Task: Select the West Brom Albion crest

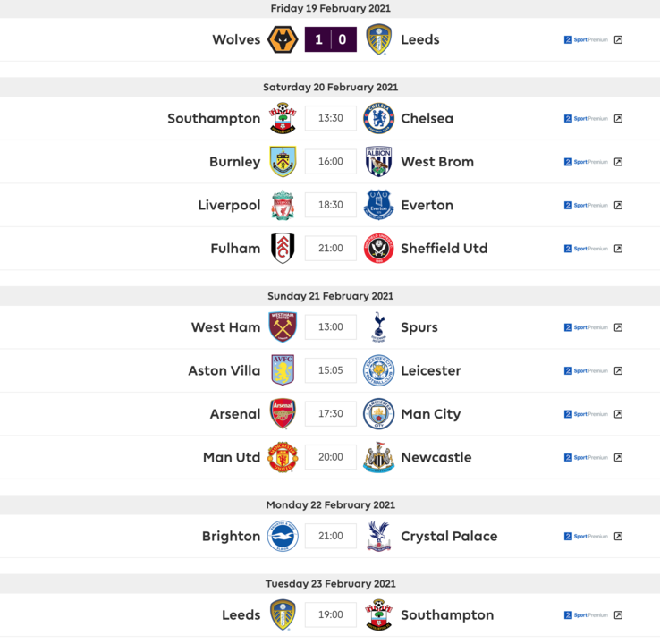Action: point(379,162)
